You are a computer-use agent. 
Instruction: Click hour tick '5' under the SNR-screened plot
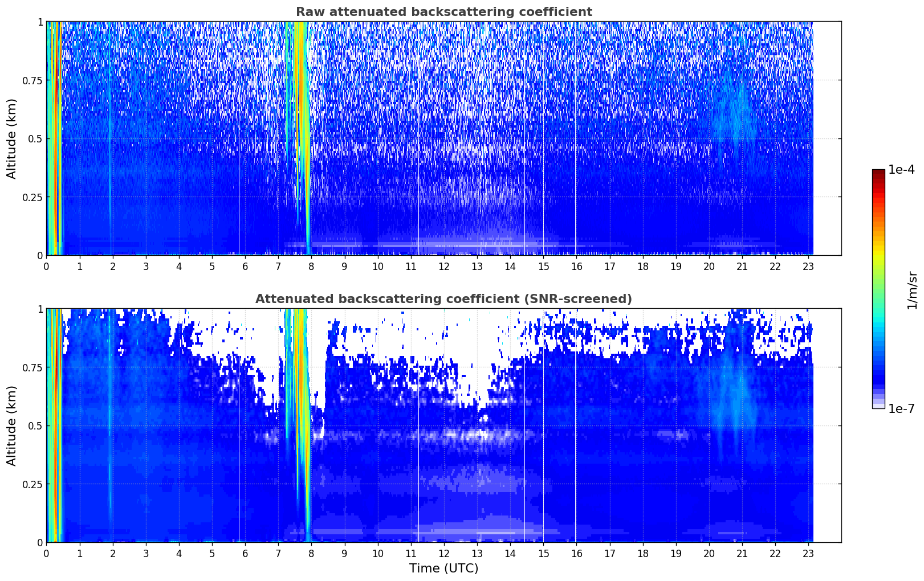coord(212,553)
